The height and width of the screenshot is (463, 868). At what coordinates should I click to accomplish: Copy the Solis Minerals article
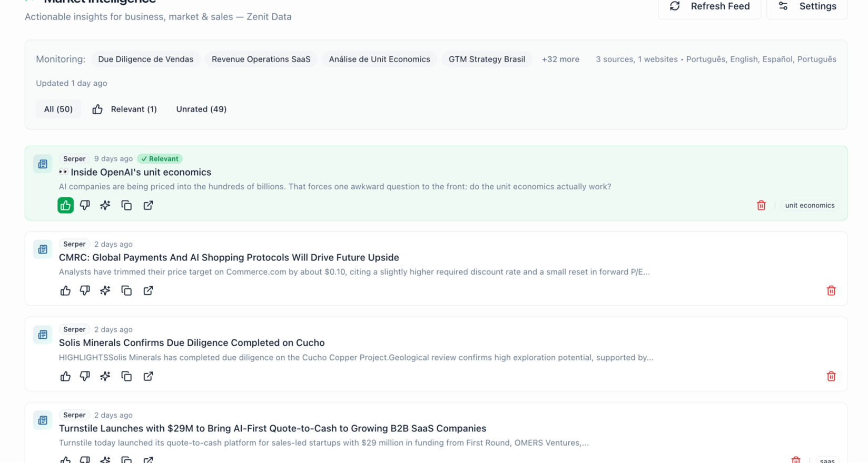pos(126,376)
